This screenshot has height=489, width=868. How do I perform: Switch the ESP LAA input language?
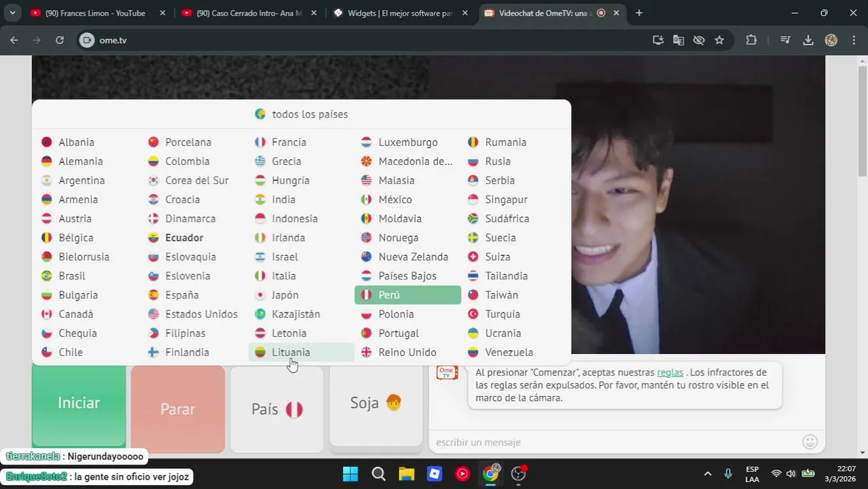[752, 473]
